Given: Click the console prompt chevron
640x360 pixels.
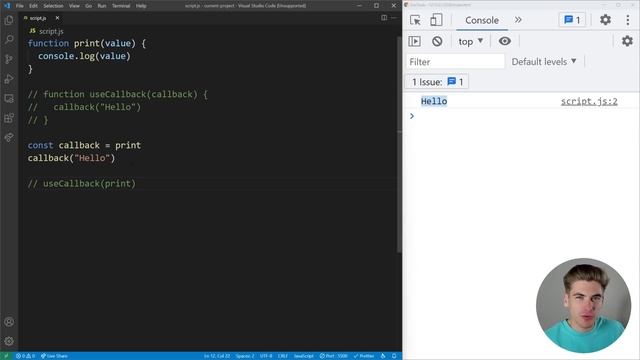Looking at the screenshot, I should tap(412, 116).
